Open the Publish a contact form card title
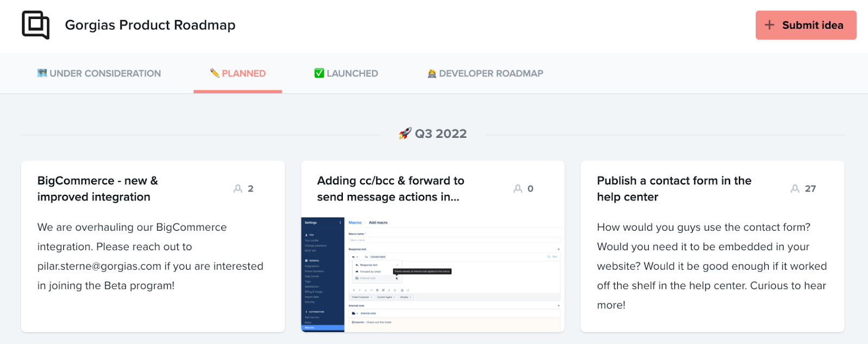Screen dimensions: 868x344 click(674, 189)
